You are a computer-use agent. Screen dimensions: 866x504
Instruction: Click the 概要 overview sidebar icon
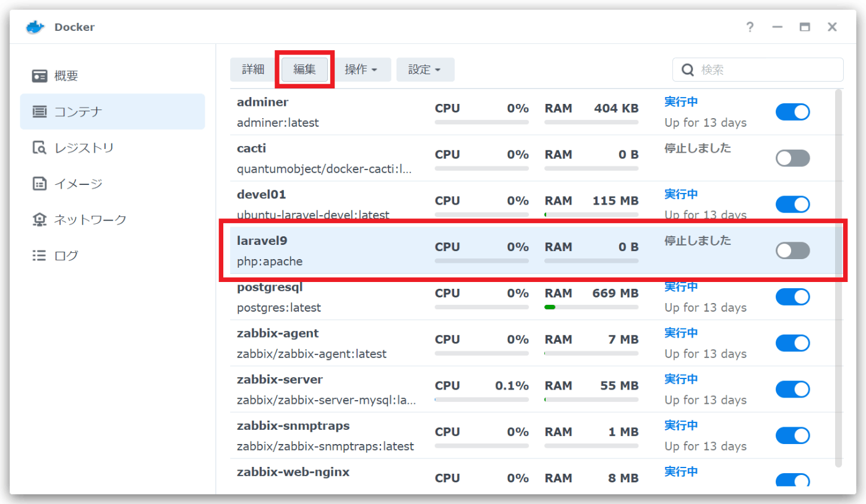[40, 76]
